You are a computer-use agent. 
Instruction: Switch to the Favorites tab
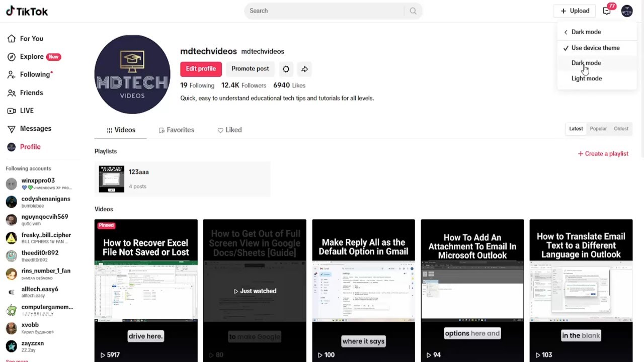(x=177, y=130)
